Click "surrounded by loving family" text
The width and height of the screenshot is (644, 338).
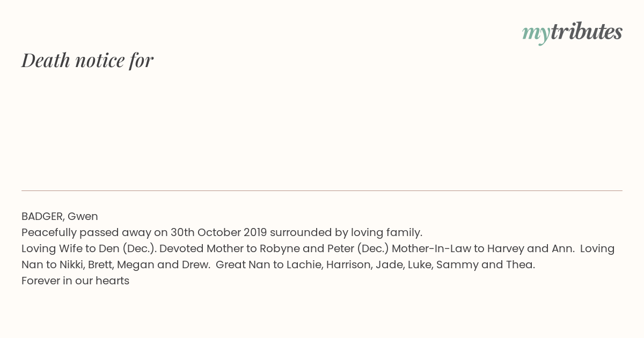pos(345,232)
